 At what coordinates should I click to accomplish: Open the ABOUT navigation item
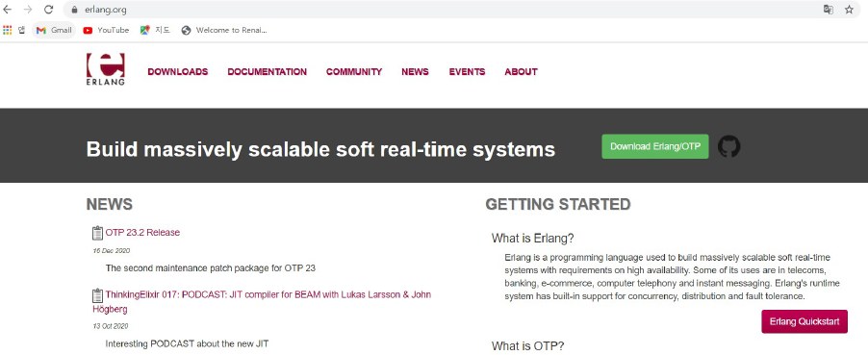point(521,72)
